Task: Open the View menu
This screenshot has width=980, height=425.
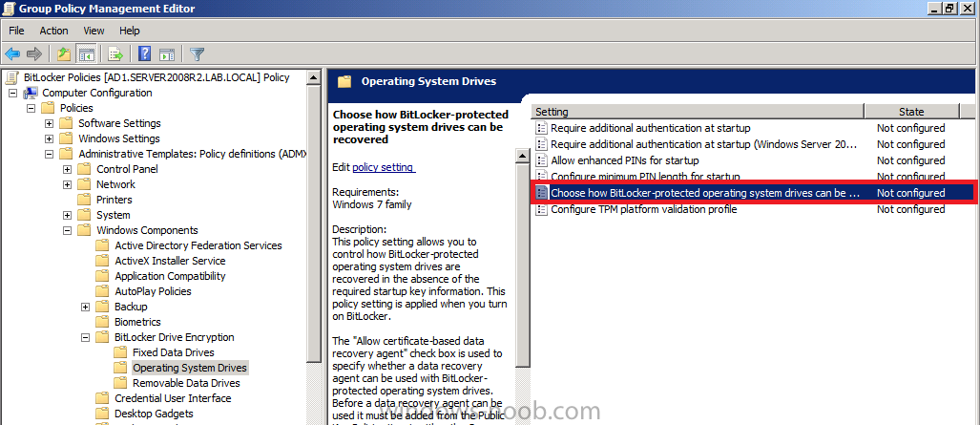Action: (94, 31)
